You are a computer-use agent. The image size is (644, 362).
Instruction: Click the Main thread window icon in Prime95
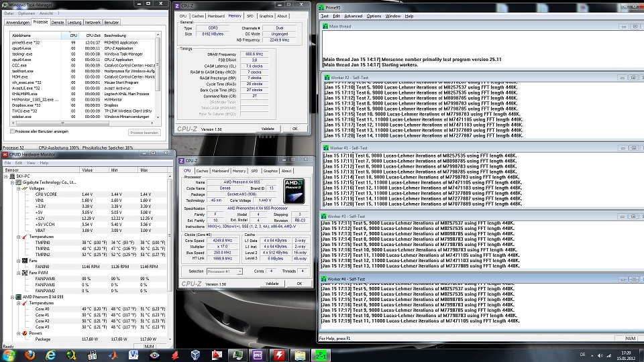(325, 26)
